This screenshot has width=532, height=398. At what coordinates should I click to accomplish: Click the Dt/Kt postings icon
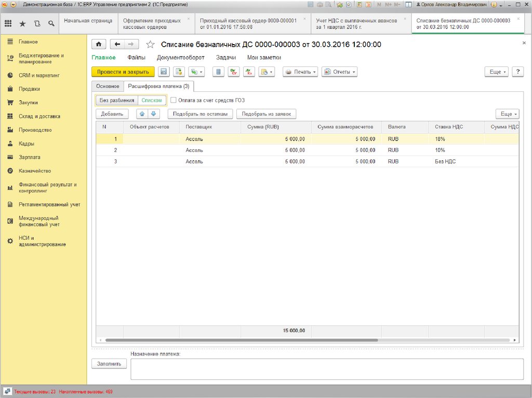(x=234, y=72)
